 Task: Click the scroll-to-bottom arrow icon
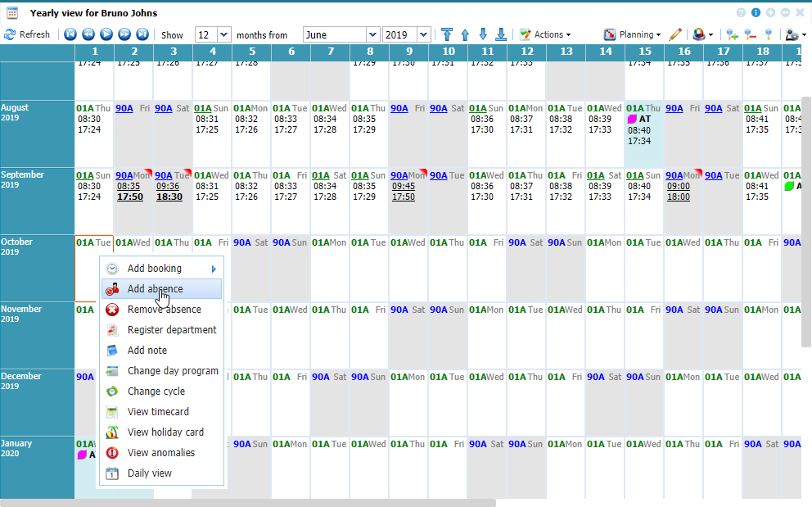pos(501,34)
